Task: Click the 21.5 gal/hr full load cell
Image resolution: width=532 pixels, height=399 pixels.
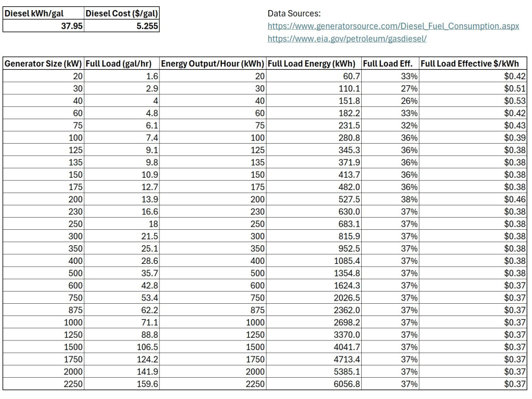Action: click(122, 236)
